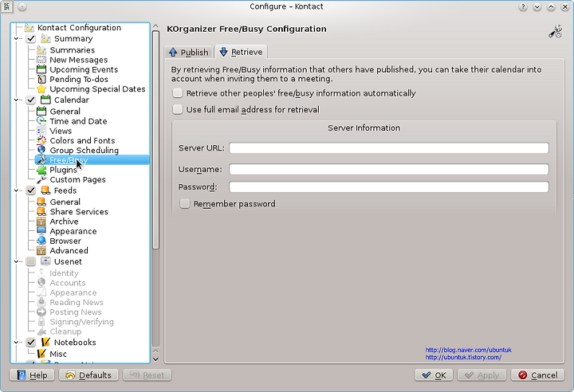This screenshot has height=392, width=574.
Task: Select the Group Scheduling tree item
Action: pyautogui.click(x=85, y=151)
